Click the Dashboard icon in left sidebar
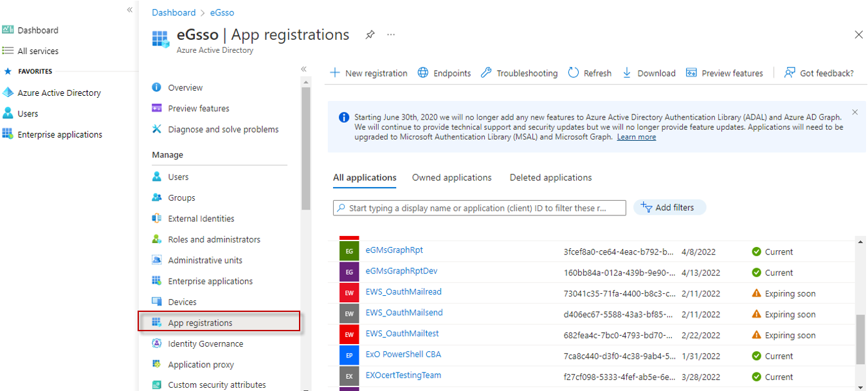 8,30
